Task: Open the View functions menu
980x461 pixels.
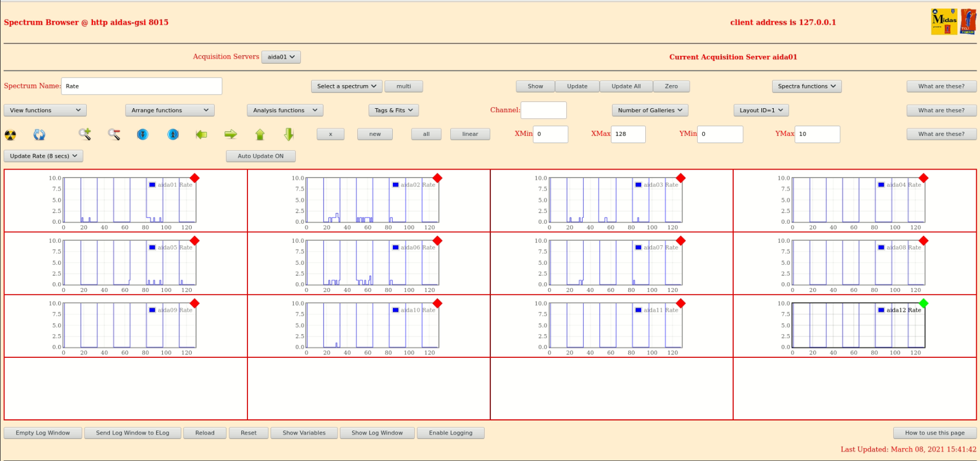Action: point(45,110)
